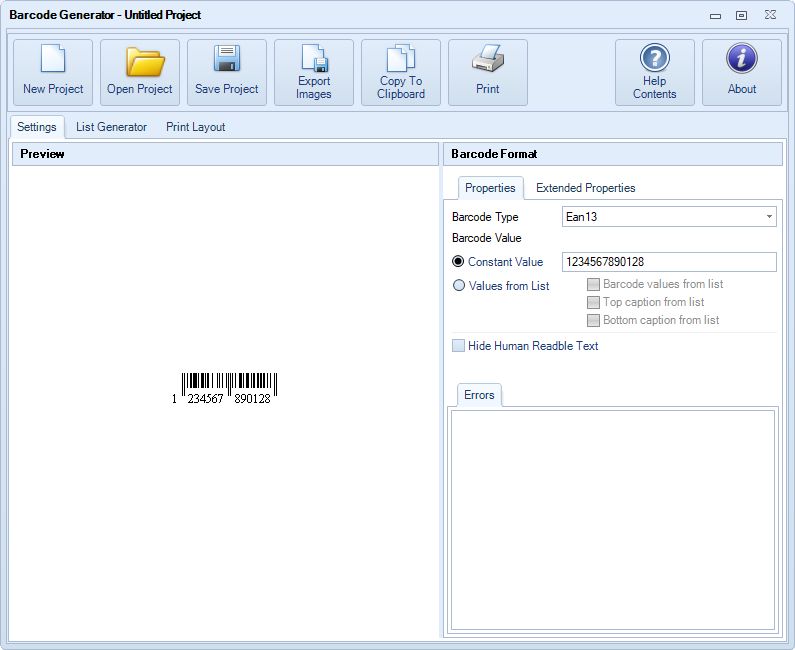This screenshot has height=650, width=795.
Task: Select the Errors tab
Action: (479, 395)
